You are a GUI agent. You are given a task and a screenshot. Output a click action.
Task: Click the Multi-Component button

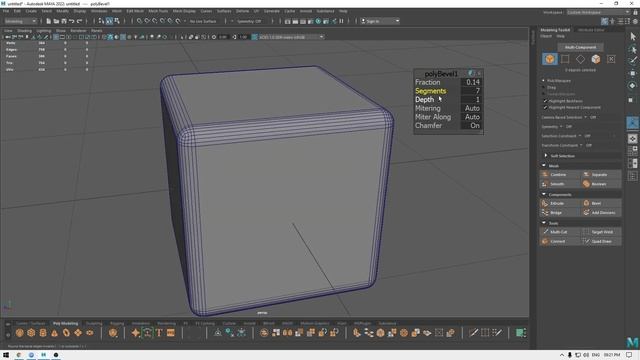click(x=580, y=47)
